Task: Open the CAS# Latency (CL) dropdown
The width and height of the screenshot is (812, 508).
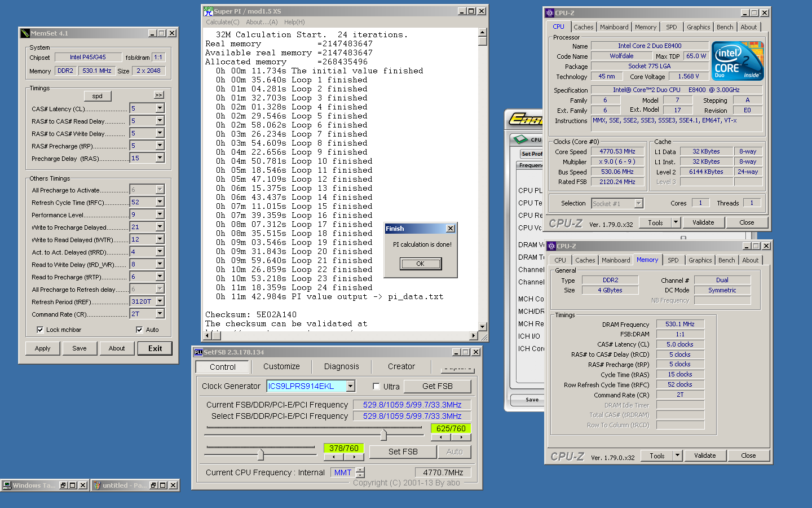Action: [160, 108]
